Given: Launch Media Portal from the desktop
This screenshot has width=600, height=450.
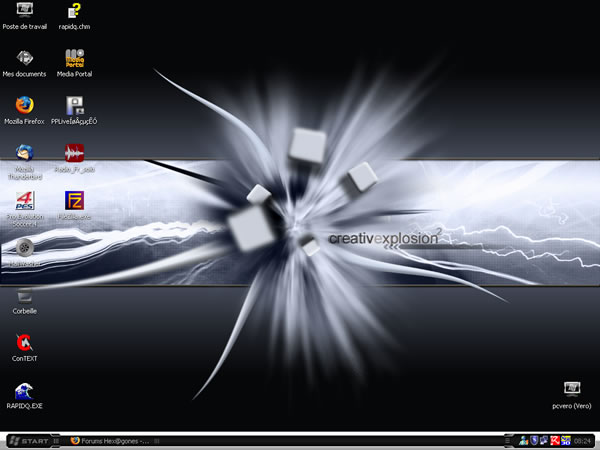Looking at the screenshot, I should pos(74,58).
